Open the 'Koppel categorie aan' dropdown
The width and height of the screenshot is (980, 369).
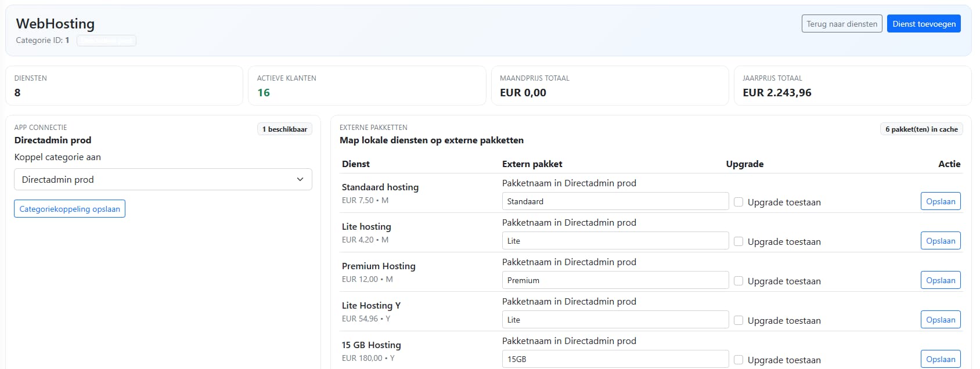click(x=163, y=179)
